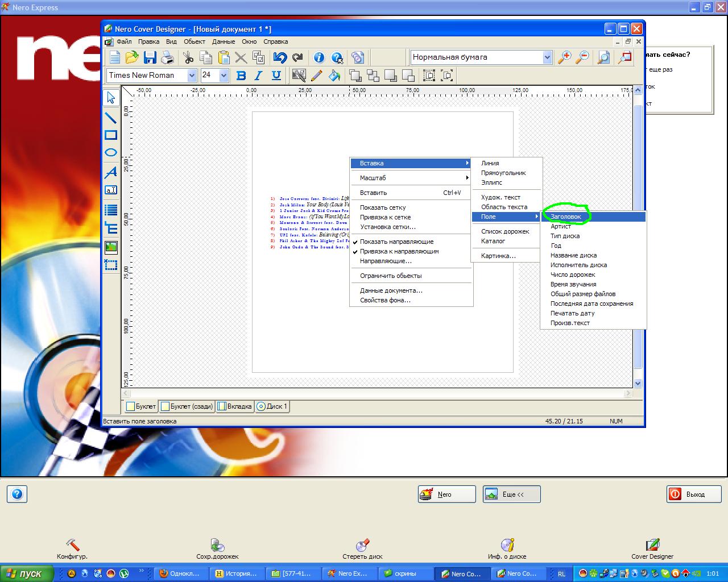Image resolution: width=728 pixels, height=582 pixels.
Task: Open the Times New Roman font dropdown
Action: coord(192,75)
